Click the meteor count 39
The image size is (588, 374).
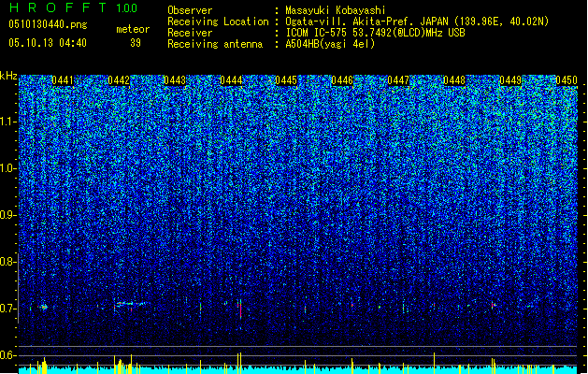[136, 43]
